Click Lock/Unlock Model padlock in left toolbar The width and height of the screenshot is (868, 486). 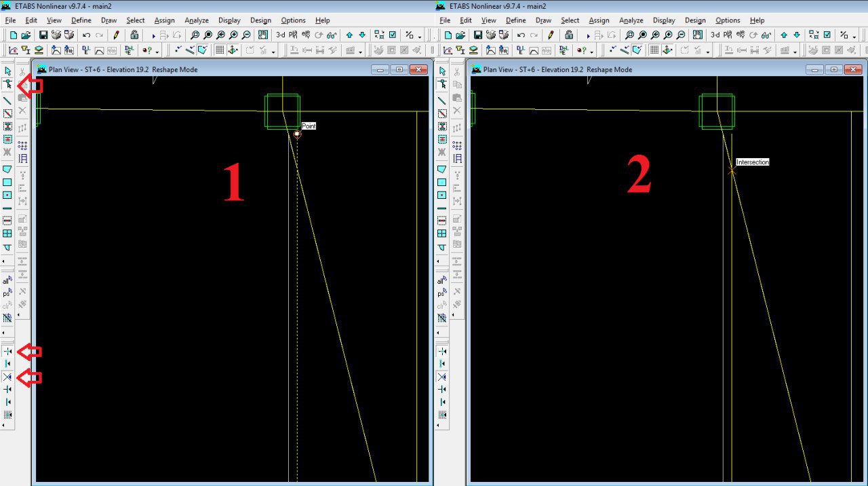(134, 35)
